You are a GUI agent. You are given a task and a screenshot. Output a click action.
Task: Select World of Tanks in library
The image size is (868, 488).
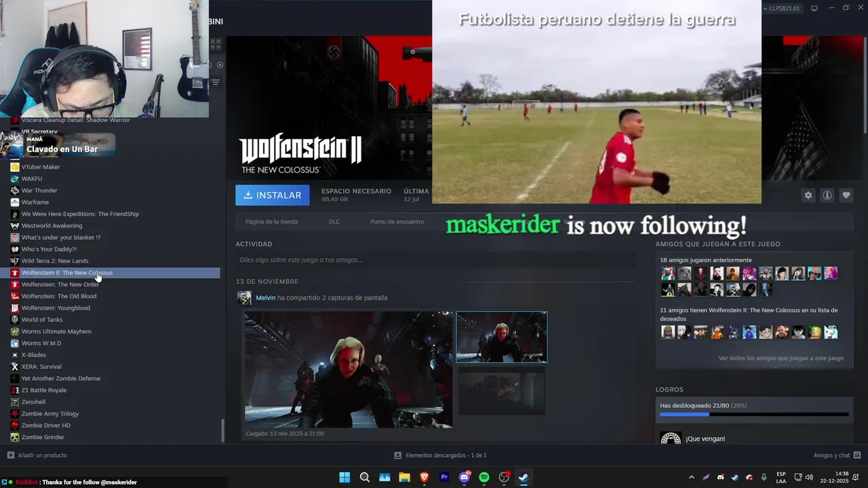[41, 320]
